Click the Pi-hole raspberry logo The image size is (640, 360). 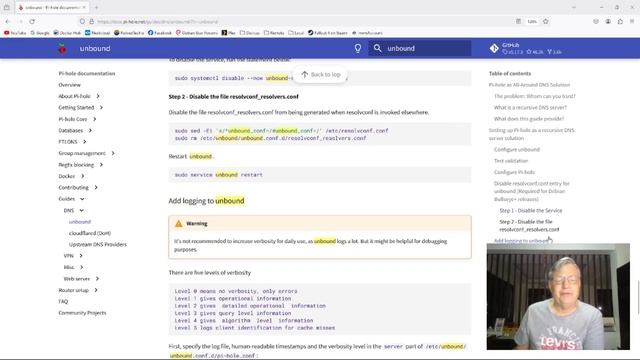point(62,49)
